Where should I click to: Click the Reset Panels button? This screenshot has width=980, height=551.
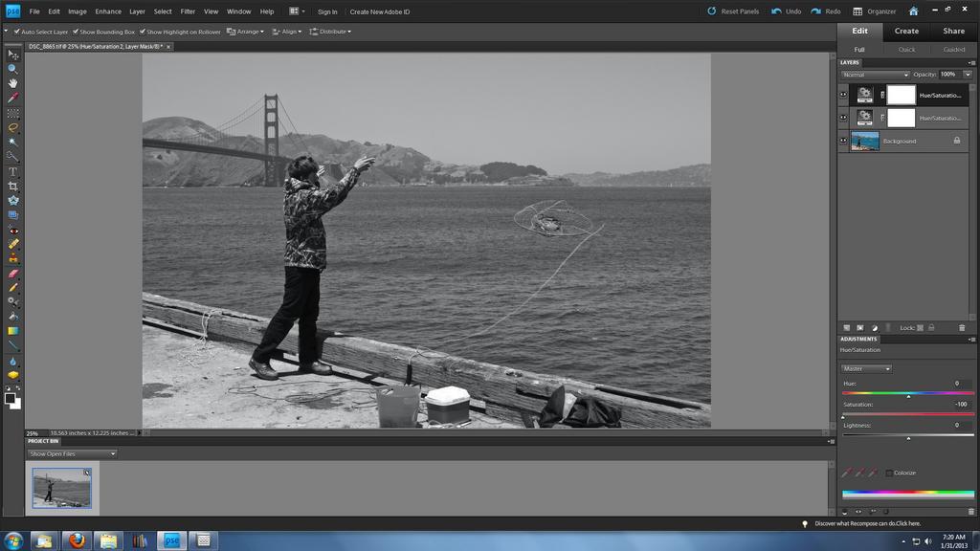pos(733,11)
